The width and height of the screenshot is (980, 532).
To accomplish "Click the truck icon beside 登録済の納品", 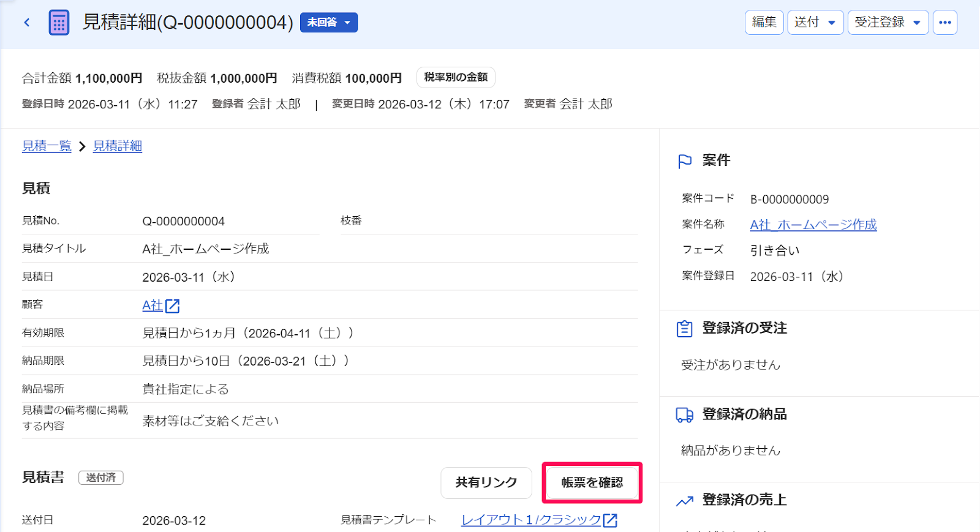I will [x=685, y=415].
